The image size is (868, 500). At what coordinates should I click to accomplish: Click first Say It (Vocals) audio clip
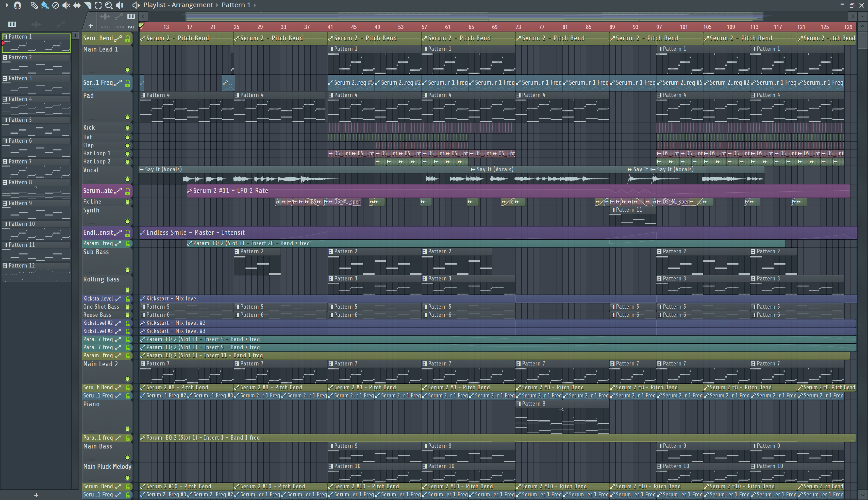coord(304,175)
